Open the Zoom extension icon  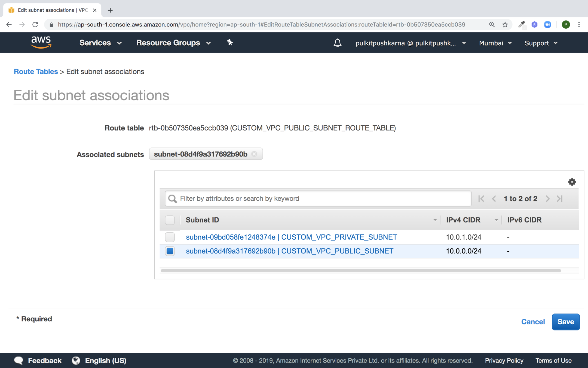tap(547, 25)
